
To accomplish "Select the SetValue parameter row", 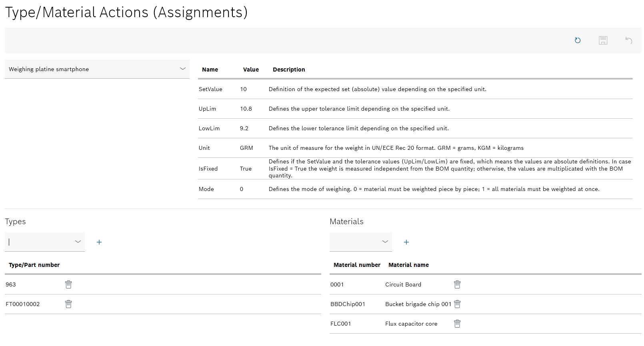I will (210, 89).
